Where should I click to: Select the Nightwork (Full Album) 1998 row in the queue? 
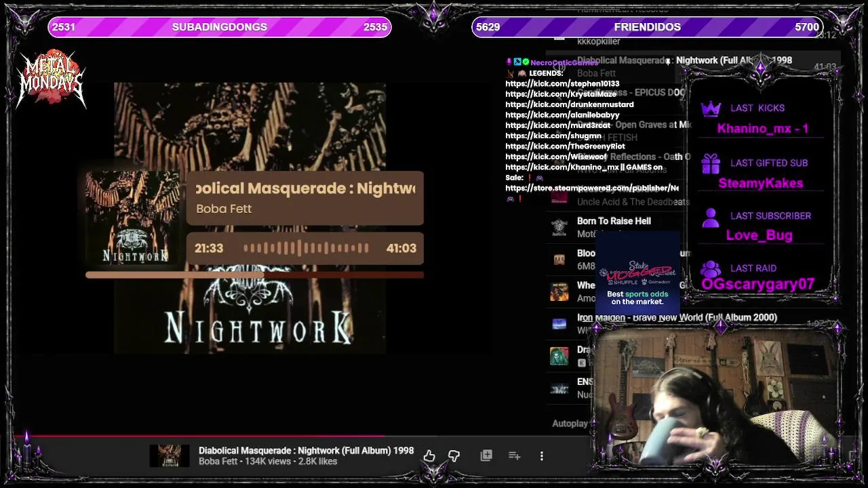(693, 66)
